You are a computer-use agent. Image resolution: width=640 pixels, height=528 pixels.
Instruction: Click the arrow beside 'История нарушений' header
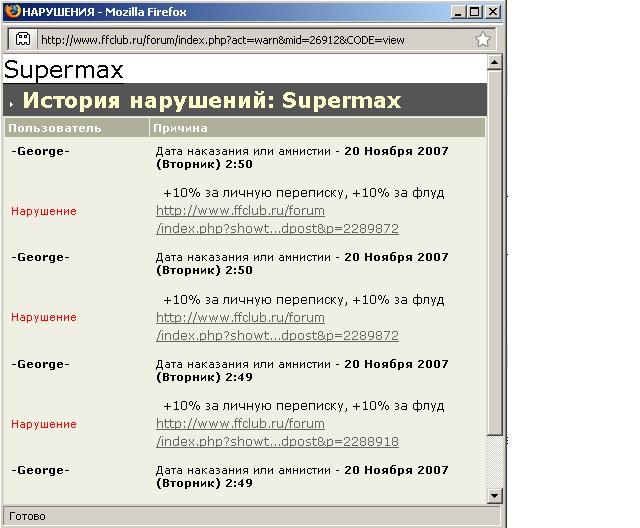click(x=11, y=104)
